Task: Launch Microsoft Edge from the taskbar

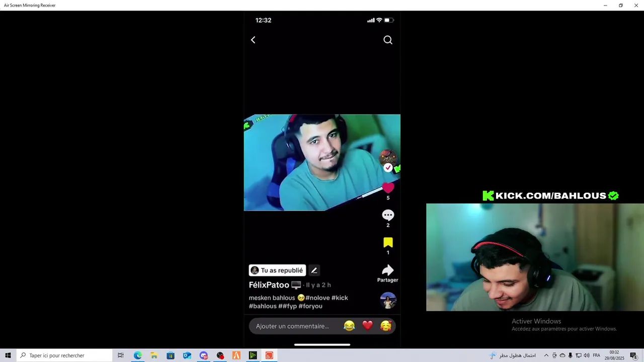Action: pos(137,355)
